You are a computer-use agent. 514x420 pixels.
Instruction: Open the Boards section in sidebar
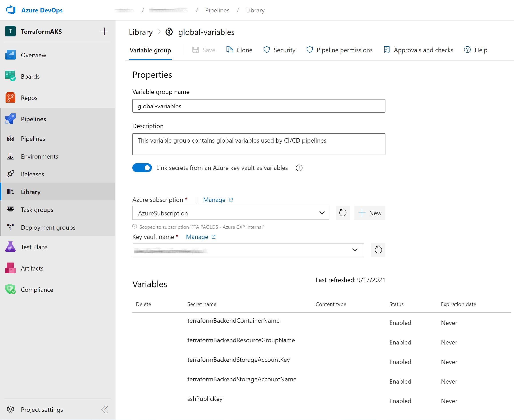(x=30, y=76)
